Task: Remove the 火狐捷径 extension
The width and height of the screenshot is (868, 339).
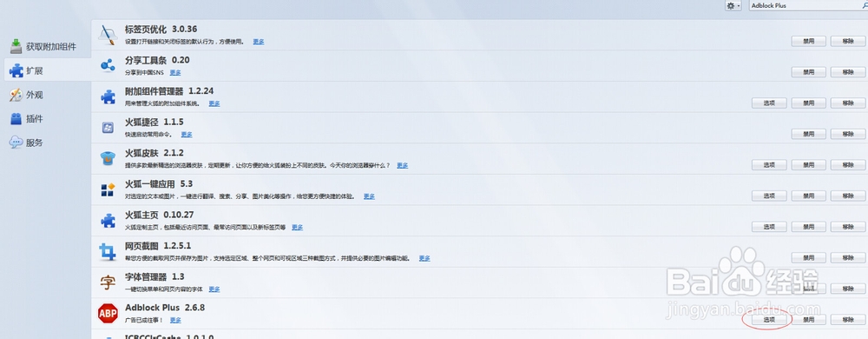Action: pos(848,134)
